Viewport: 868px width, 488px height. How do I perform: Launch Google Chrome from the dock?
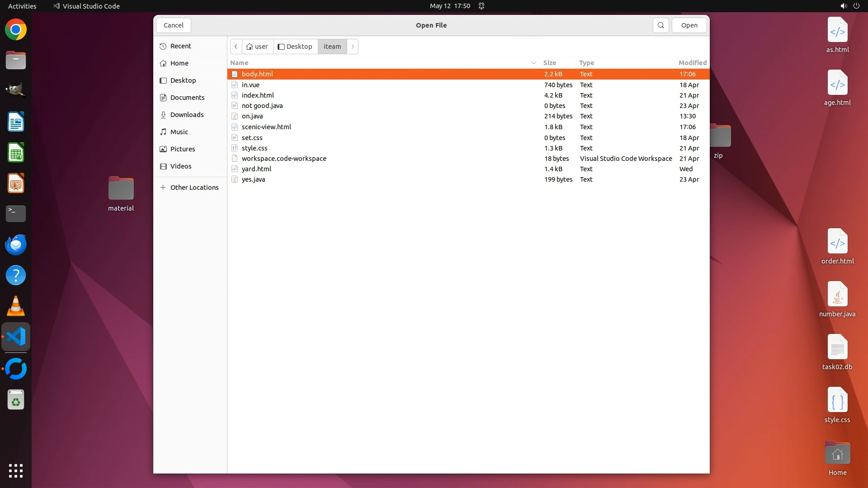[x=16, y=30]
